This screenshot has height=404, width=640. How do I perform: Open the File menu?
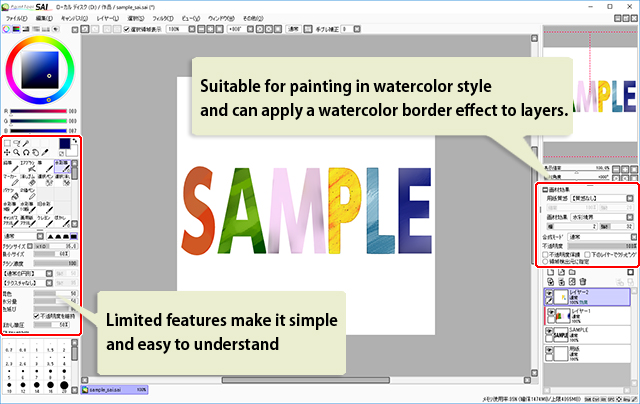coord(18,18)
